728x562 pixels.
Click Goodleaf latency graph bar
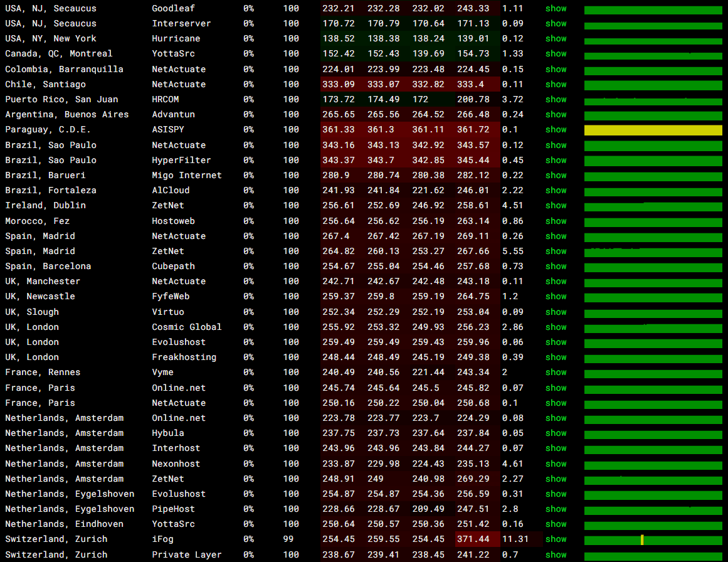(653, 10)
